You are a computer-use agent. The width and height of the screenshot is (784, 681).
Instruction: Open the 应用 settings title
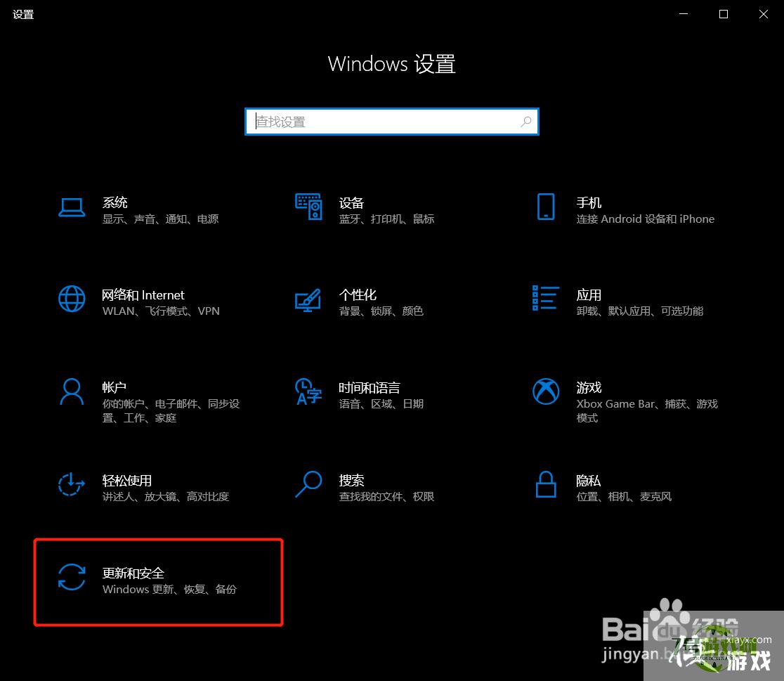589,294
